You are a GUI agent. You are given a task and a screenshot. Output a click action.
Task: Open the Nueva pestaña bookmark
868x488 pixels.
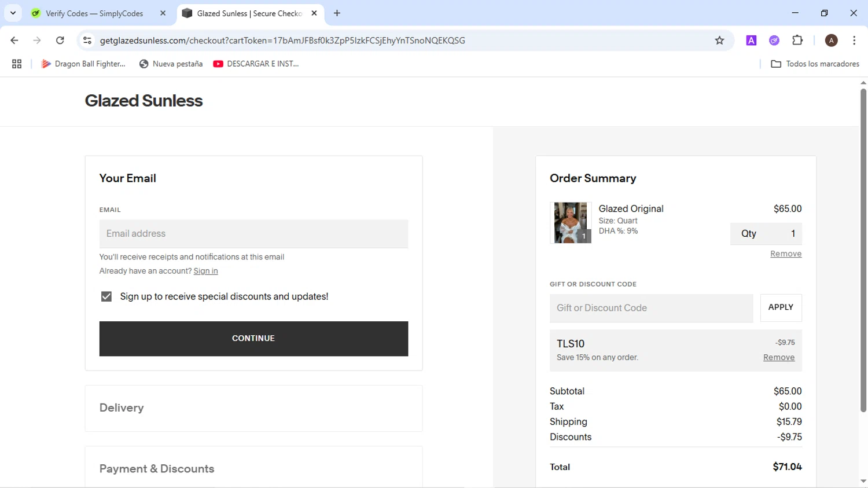(x=171, y=64)
